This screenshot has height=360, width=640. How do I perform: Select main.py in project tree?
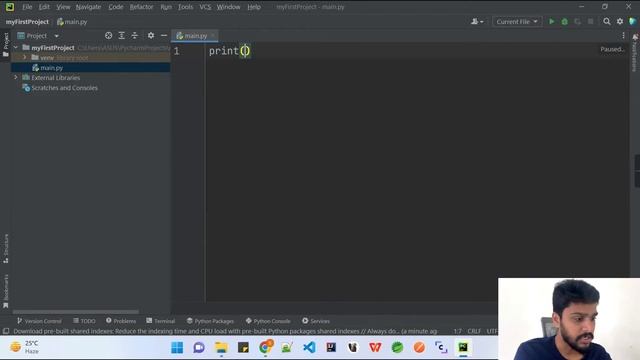pos(51,68)
